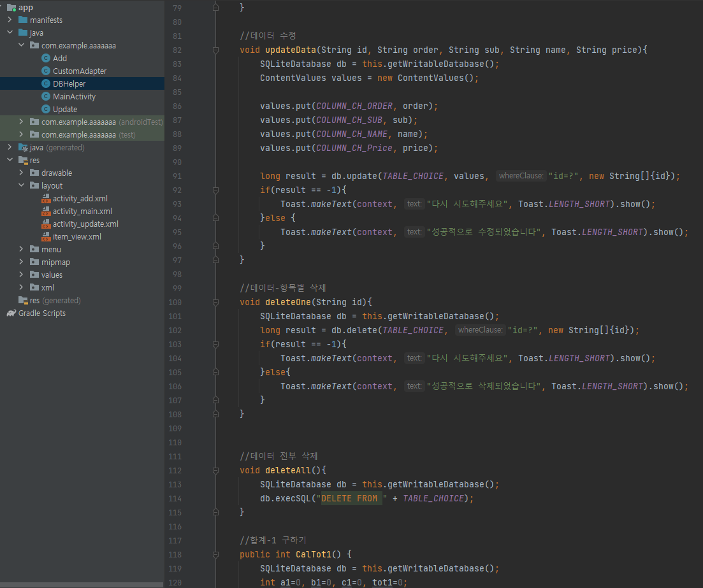Click the COLUMN_CH_ORDER constant
The height and width of the screenshot is (588, 703).
(354, 106)
